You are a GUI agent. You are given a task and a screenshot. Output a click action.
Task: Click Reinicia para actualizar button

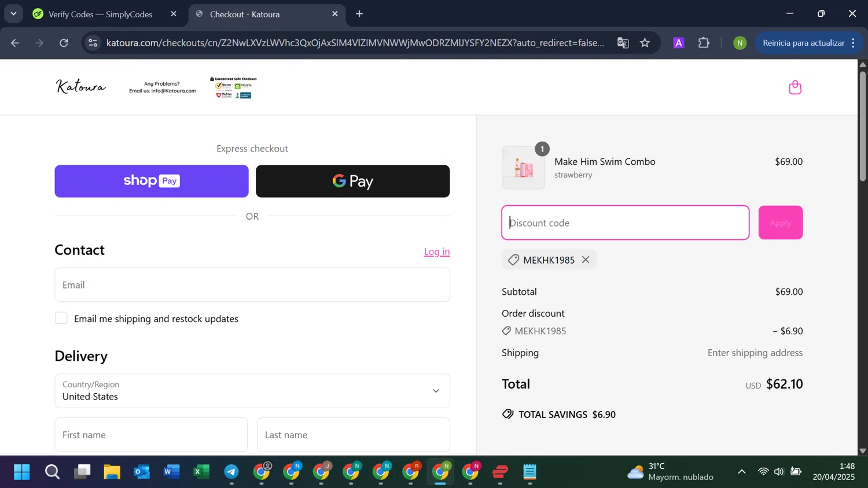tap(803, 43)
